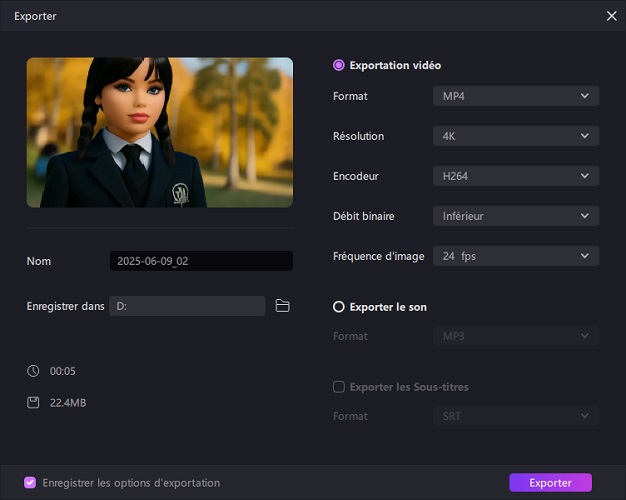Click the video preview thumbnail
Viewport: 626px width, 500px height.
pyautogui.click(x=160, y=132)
